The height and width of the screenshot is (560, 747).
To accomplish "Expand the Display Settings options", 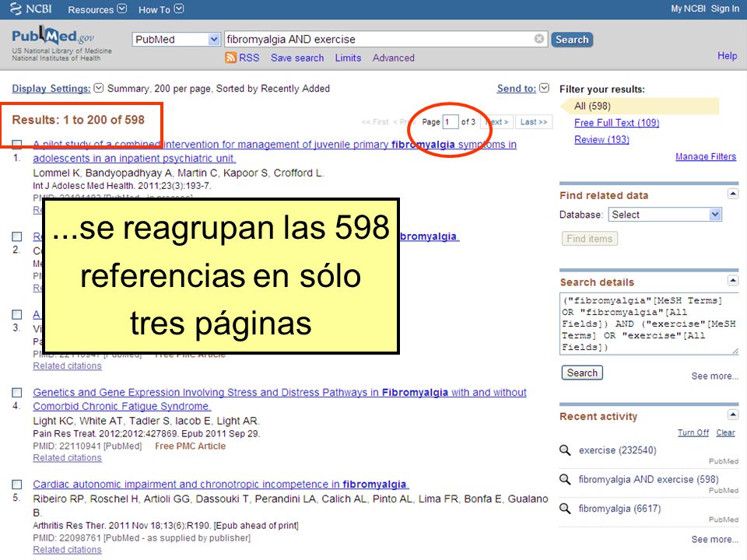I will pyautogui.click(x=57, y=88).
